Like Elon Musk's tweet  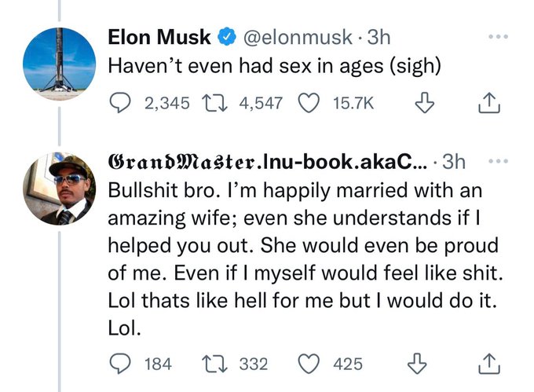309,103
